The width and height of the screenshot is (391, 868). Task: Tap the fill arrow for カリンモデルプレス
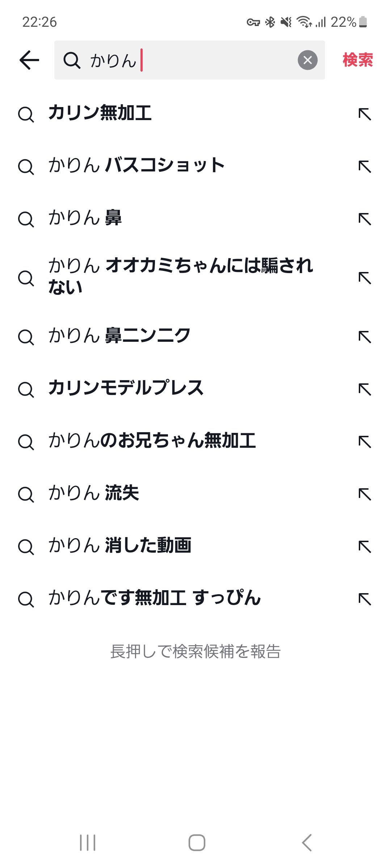365,389
